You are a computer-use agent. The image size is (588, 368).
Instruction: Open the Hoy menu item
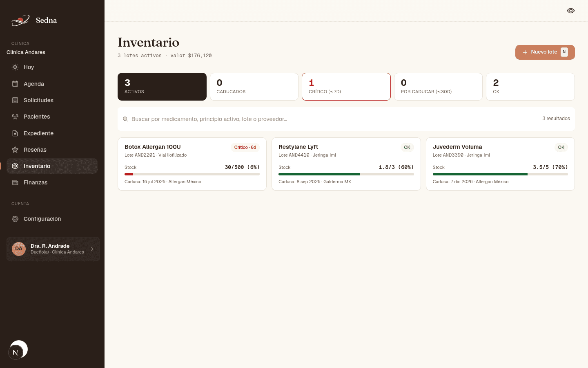[x=52, y=67]
